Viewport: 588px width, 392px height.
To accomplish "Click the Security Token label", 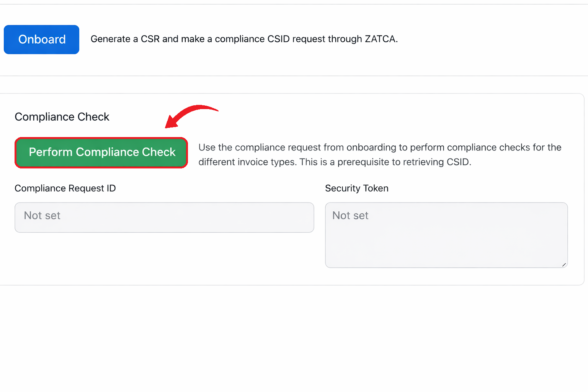I will pos(356,188).
